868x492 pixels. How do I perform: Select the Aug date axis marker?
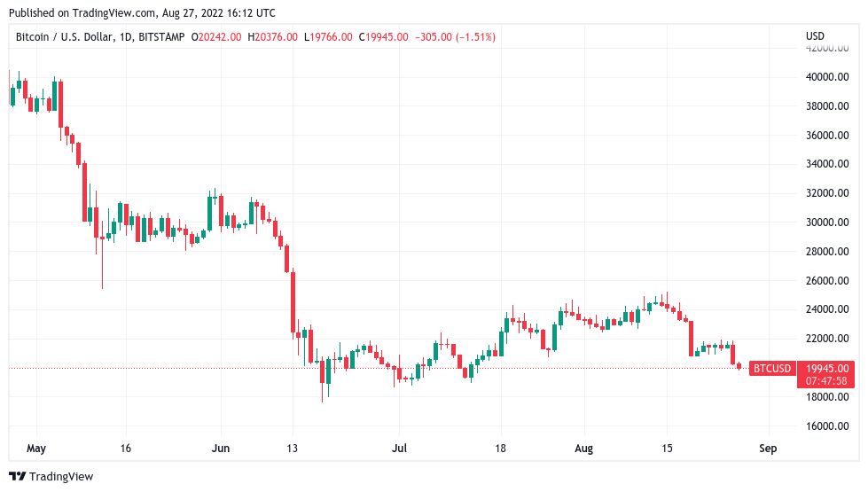click(583, 449)
